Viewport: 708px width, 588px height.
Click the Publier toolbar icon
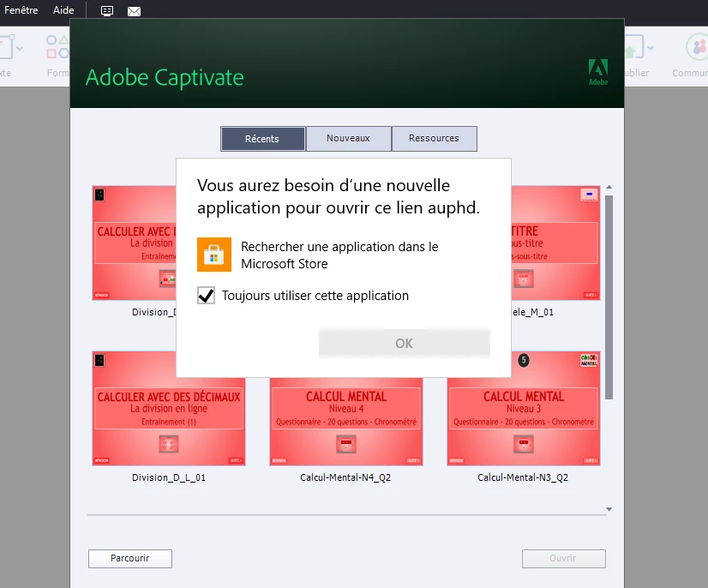tap(634, 47)
